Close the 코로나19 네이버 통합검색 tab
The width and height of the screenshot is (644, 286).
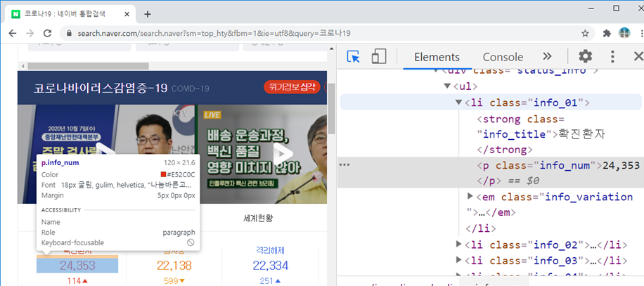coord(127,14)
